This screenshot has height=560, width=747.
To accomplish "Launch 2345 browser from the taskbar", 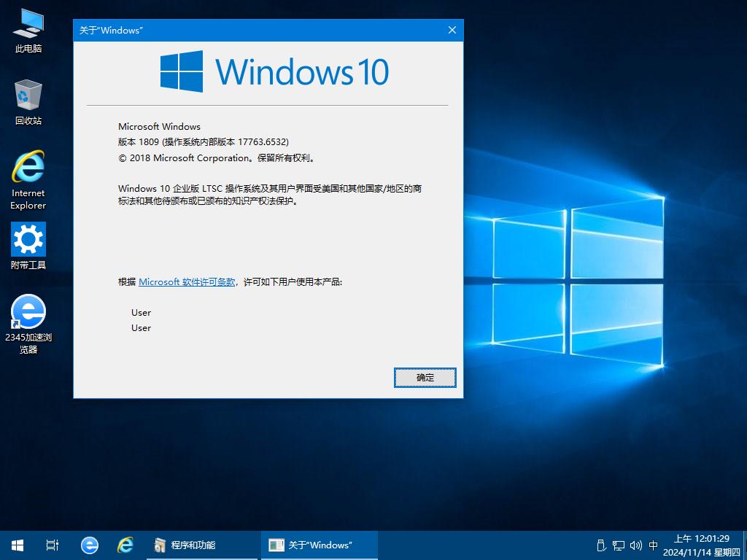I will click(90, 545).
